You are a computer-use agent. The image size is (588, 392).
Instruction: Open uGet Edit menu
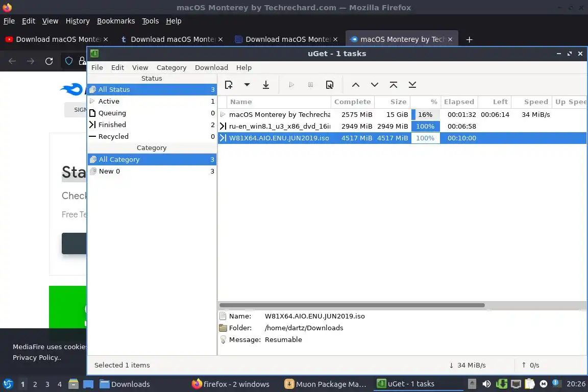(x=117, y=67)
